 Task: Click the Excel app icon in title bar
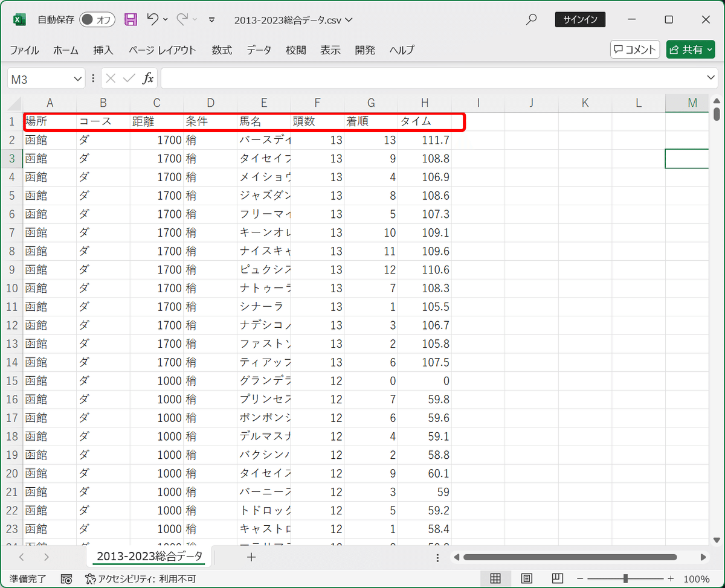(x=19, y=20)
